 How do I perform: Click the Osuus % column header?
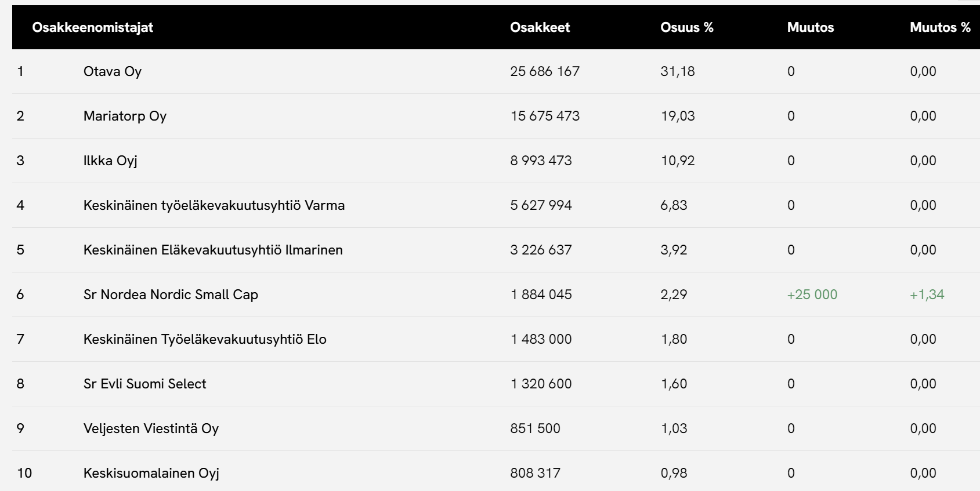pos(686,27)
